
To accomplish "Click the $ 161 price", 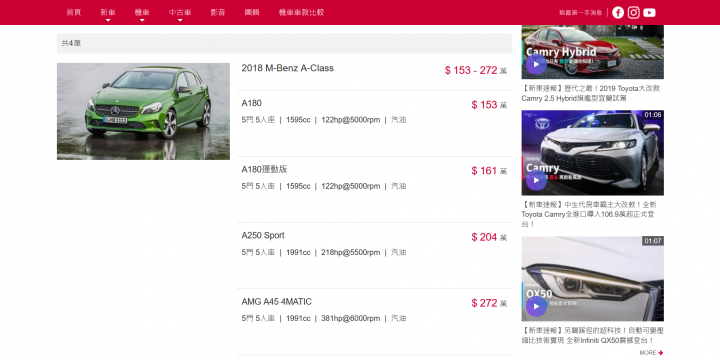I will pyautogui.click(x=489, y=171).
